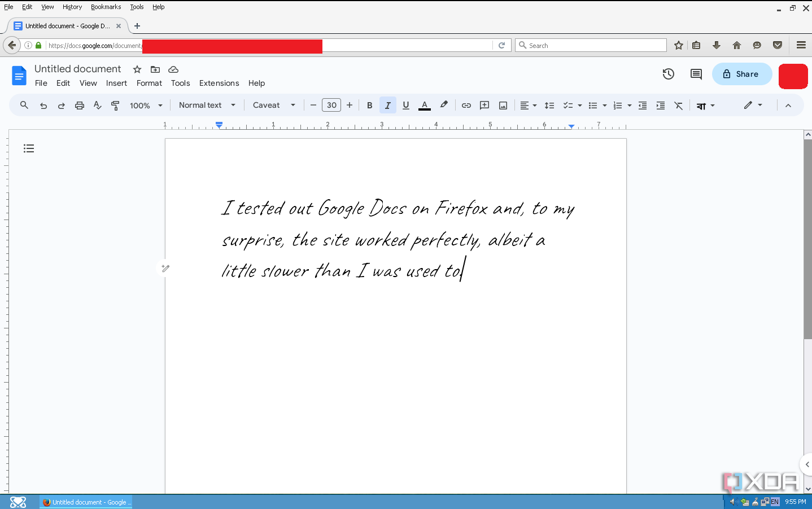This screenshot has width=812, height=509.
Task: Open line and paragraph spacing menu
Action: tap(549, 106)
